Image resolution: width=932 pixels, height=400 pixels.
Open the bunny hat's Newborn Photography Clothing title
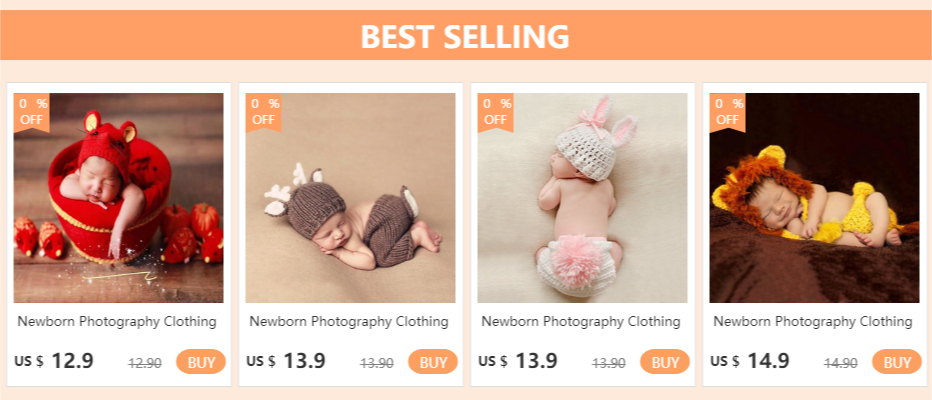[x=582, y=322]
